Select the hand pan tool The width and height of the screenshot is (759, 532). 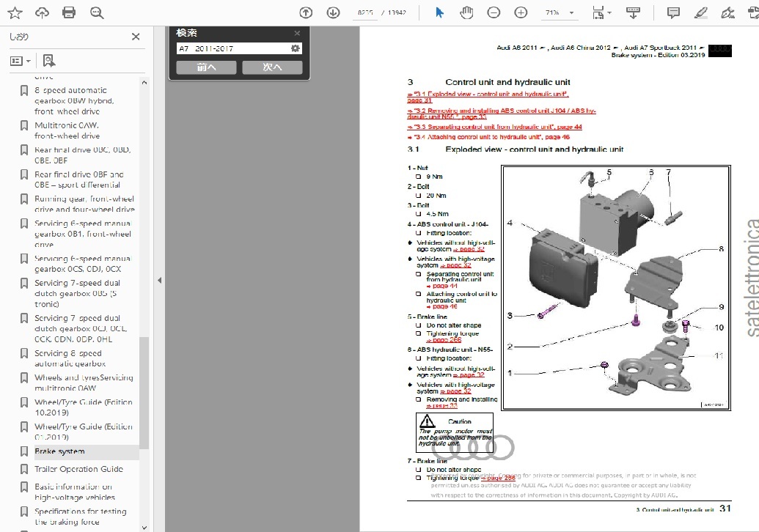[x=466, y=12]
